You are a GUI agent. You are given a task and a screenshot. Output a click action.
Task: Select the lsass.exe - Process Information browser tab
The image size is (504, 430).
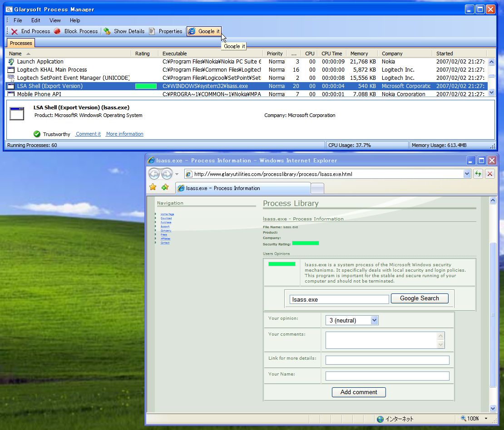[x=242, y=188]
